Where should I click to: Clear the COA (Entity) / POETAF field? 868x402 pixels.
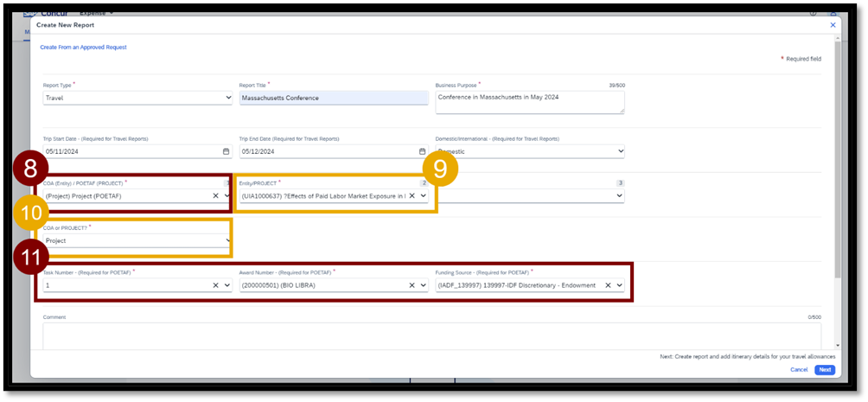click(216, 196)
